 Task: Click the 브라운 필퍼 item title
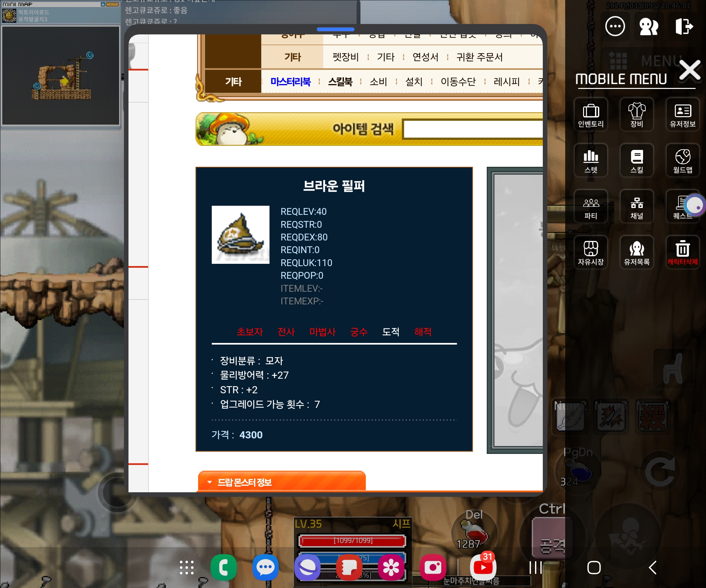[334, 186]
